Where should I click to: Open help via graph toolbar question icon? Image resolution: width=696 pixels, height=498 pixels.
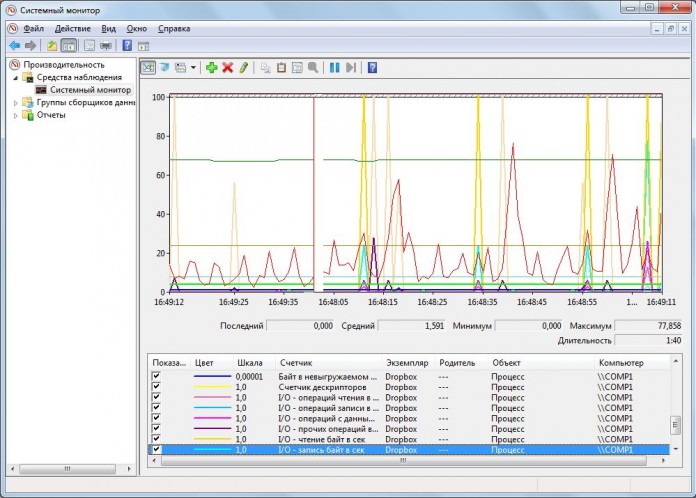click(x=372, y=68)
